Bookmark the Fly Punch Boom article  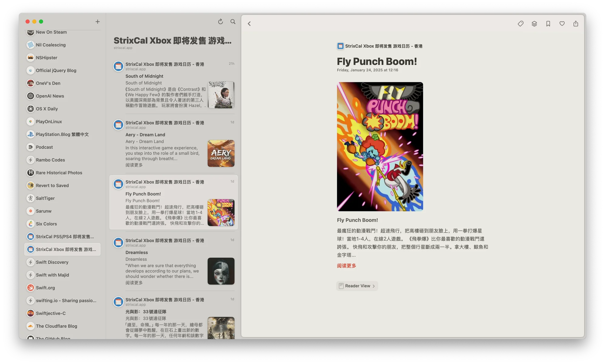pyautogui.click(x=548, y=24)
